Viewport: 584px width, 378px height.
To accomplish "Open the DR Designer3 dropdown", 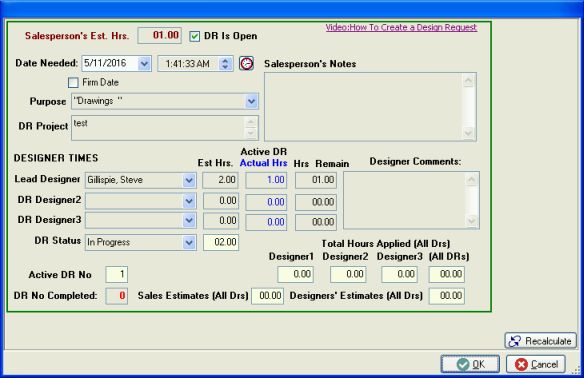I will click(189, 220).
